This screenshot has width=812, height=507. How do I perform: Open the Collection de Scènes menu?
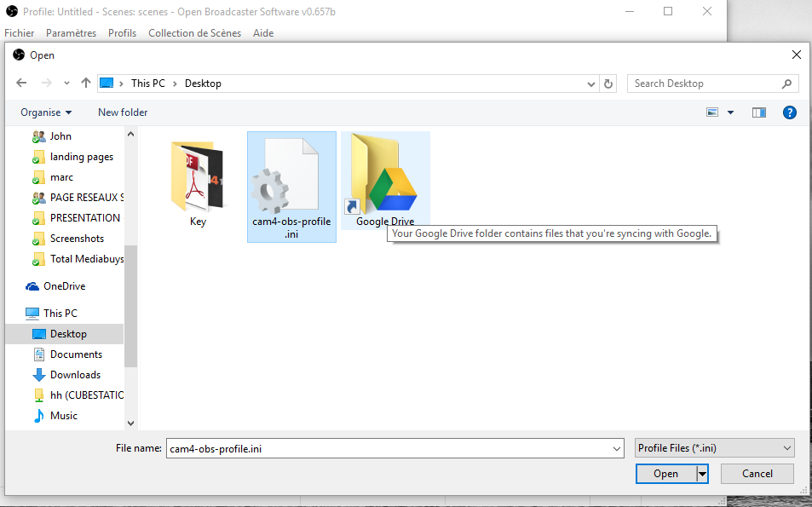pyautogui.click(x=194, y=33)
